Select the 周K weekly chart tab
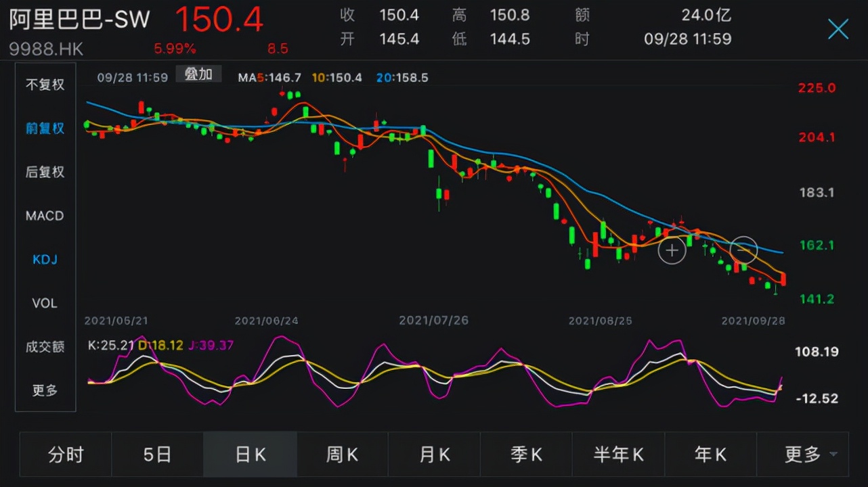 tap(342, 455)
